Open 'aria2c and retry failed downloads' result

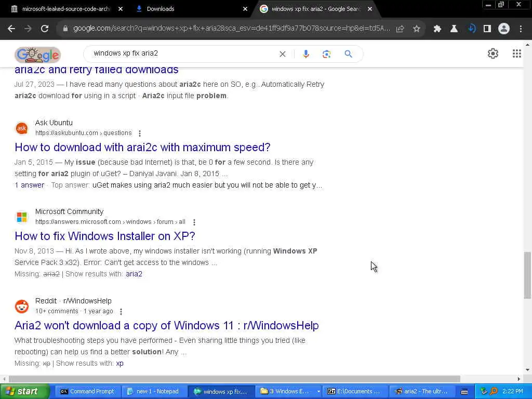tap(96, 70)
